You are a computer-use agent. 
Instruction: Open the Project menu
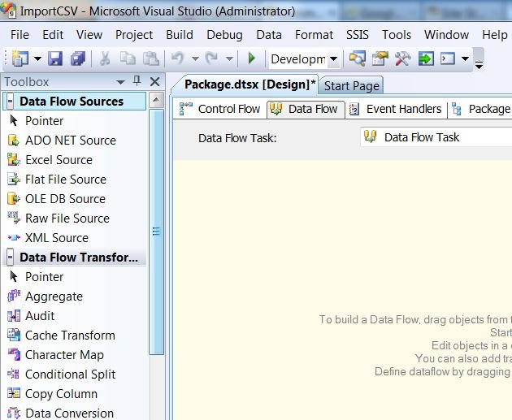134,35
